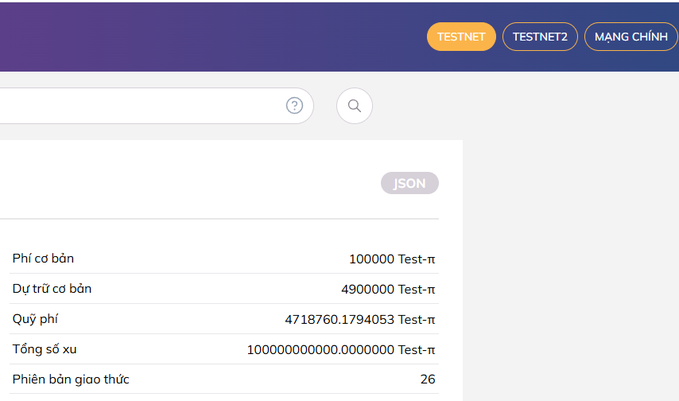Viewport: 679px width, 401px height.
Task: Open the JSON view button
Action: coord(410,183)
